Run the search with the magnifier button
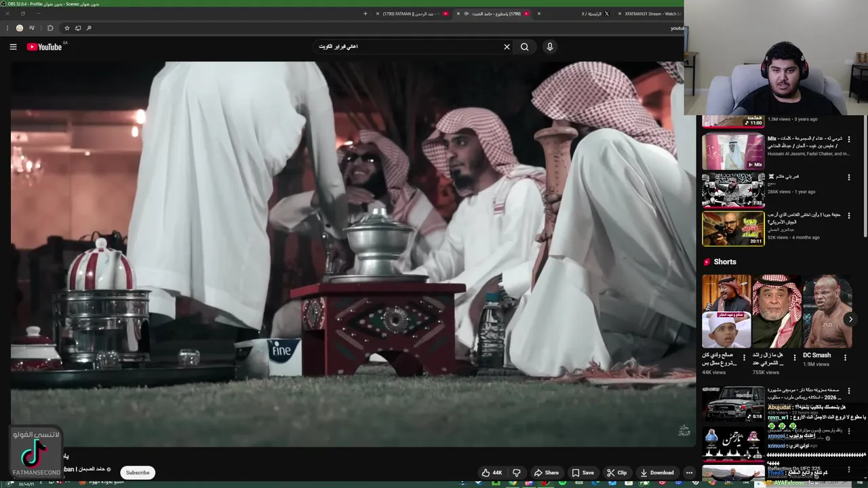 tap(524, 47)
